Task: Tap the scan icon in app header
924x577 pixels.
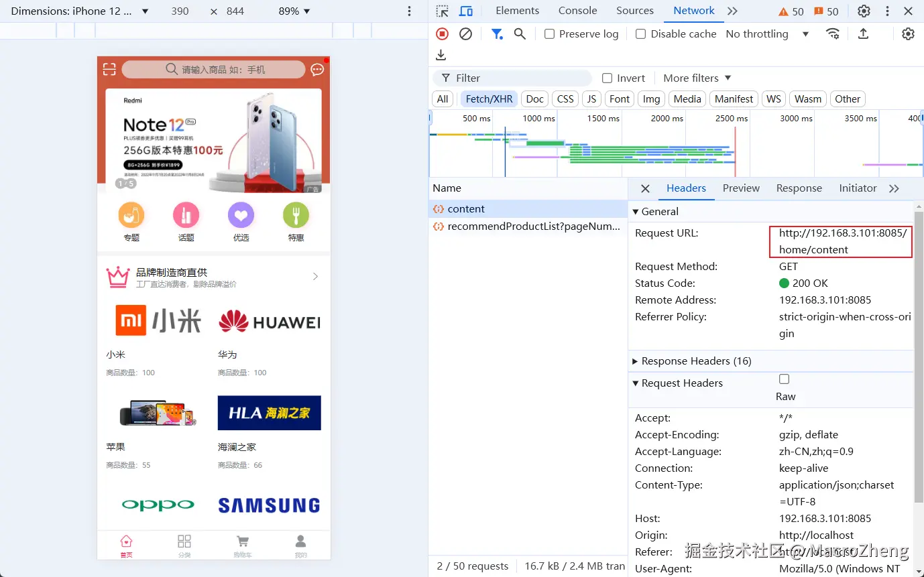Action: [x=109, y=69]
